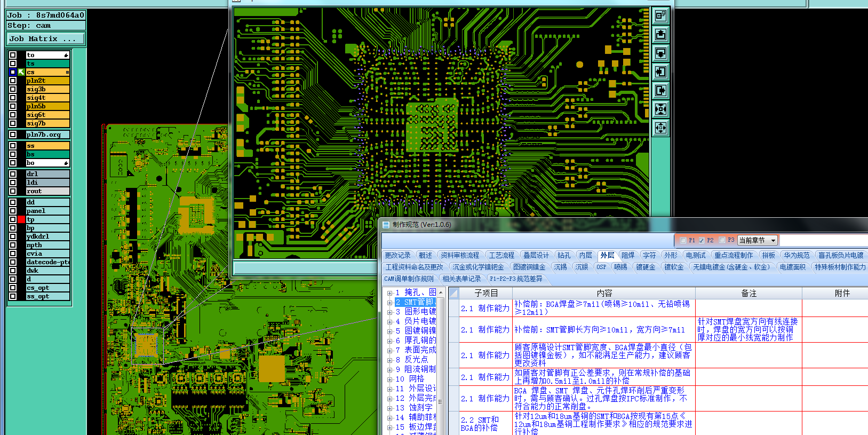Select tree item 9 阻流铜
The width and height of the screenshot is (868, 435).
[x=416, y=369]
